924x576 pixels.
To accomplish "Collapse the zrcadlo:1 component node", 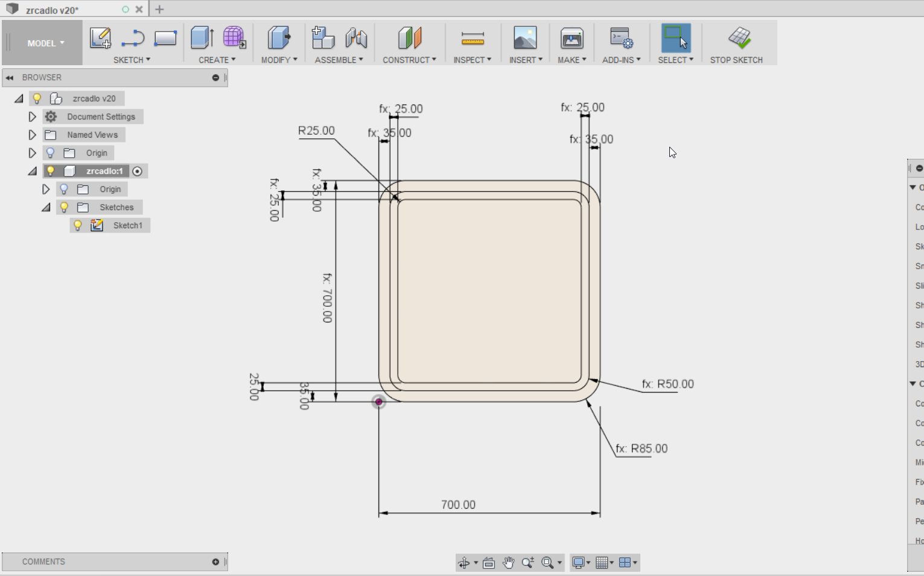I will (33, 171).
